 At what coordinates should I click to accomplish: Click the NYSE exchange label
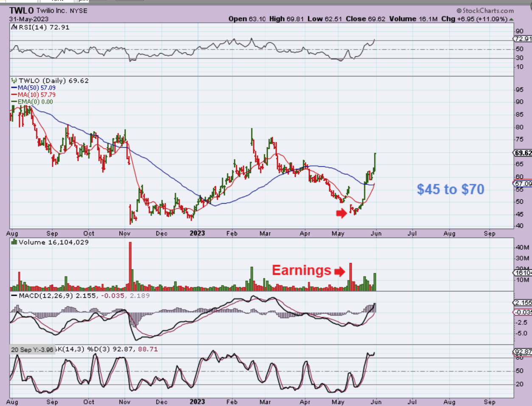coord(79,11)
